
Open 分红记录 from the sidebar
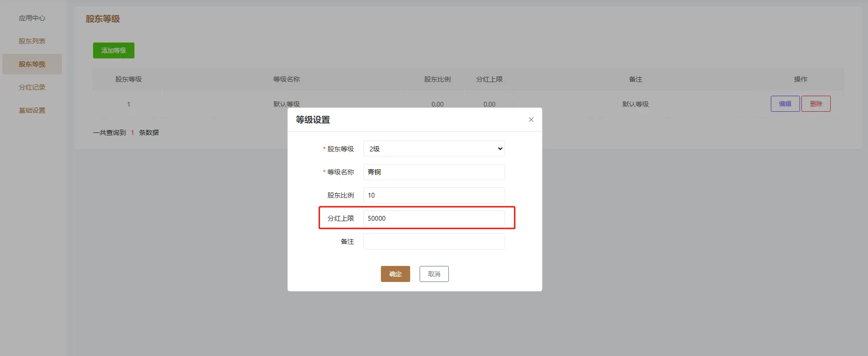tap(32, 87)
